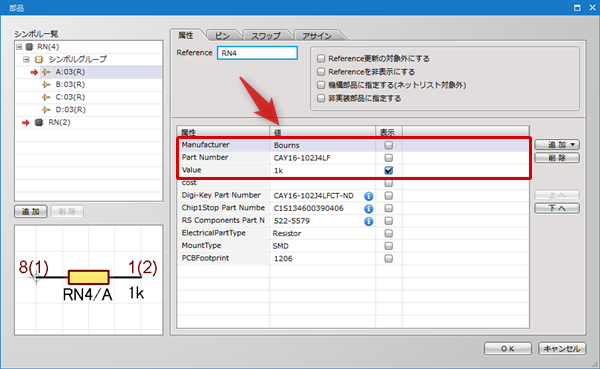The height and width of the screenshot is (369, 600).
Task: Click the resistor symbol in preview pane
Action: tap(89, 277)
